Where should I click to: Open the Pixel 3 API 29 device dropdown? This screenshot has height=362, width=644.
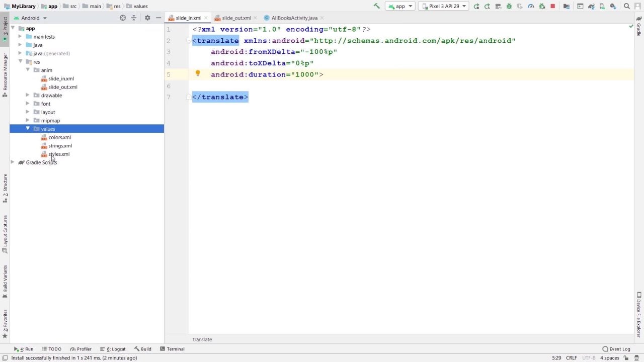[443, 7]
